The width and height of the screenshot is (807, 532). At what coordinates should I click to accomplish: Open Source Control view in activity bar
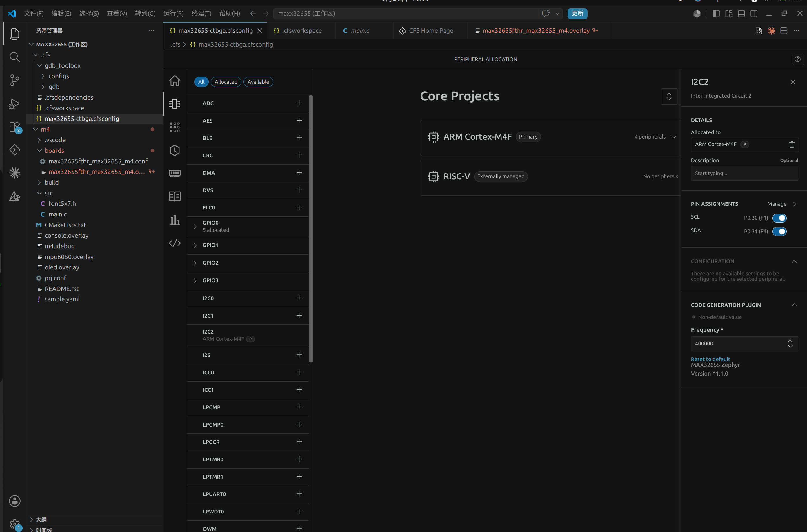(14, 81)
